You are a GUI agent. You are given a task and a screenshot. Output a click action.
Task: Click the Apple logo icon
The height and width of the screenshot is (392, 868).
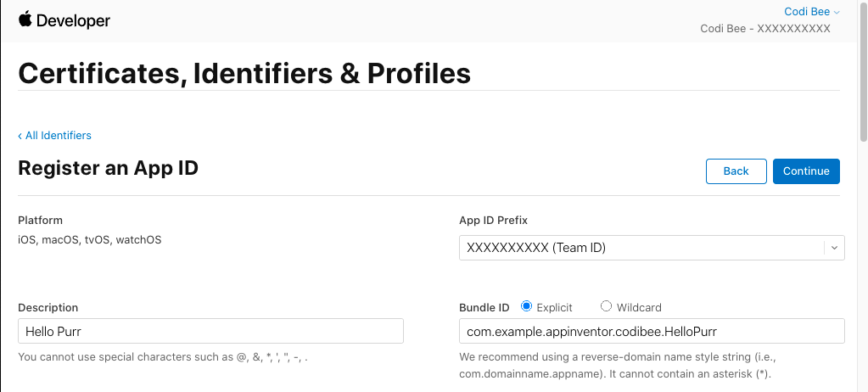coord(25,19)
